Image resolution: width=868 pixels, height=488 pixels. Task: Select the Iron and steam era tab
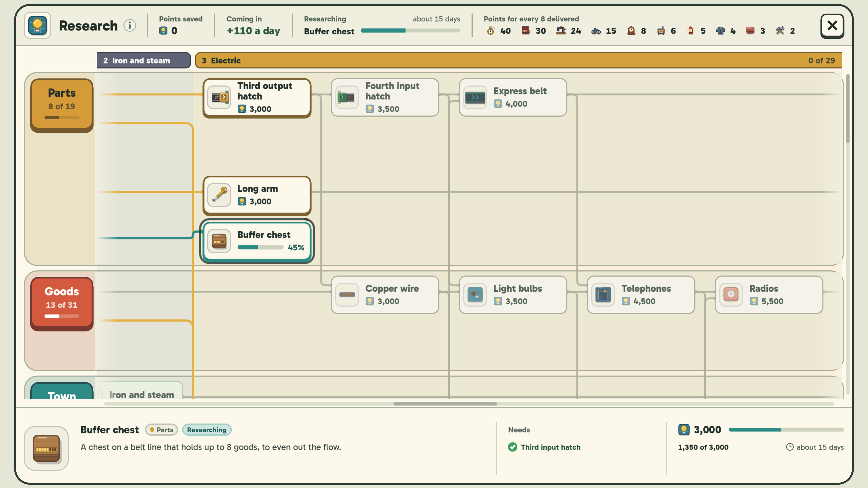pyautogui.click(x=144, y=61)
